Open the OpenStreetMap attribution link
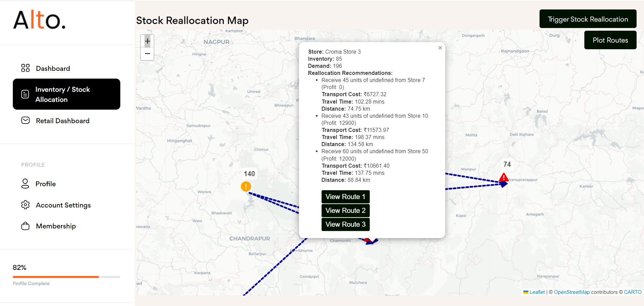This screenshot has width=644, height=306. (572, 292)
